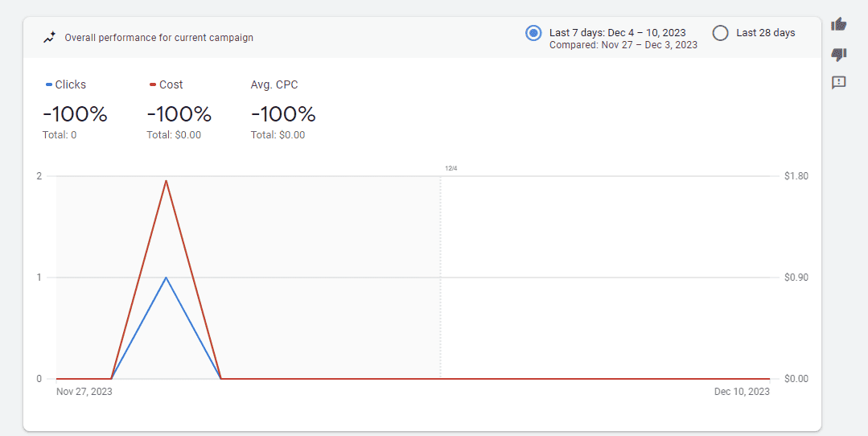This screenshot has height=436, width=868.
Task: Open the send feedback comment icon
Action: (839, 83)
